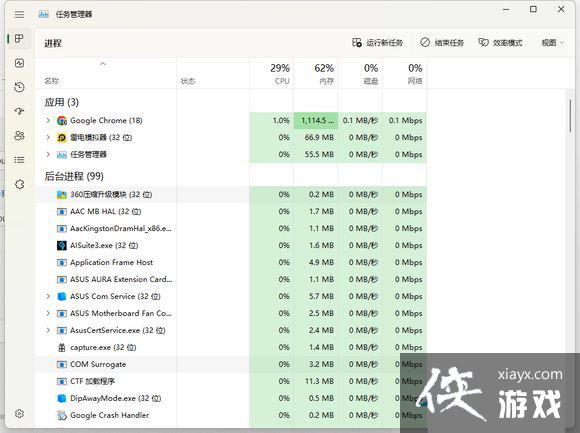Open the Startup apps tab in sidebar
Screen dimensions: 580x433
19,111
